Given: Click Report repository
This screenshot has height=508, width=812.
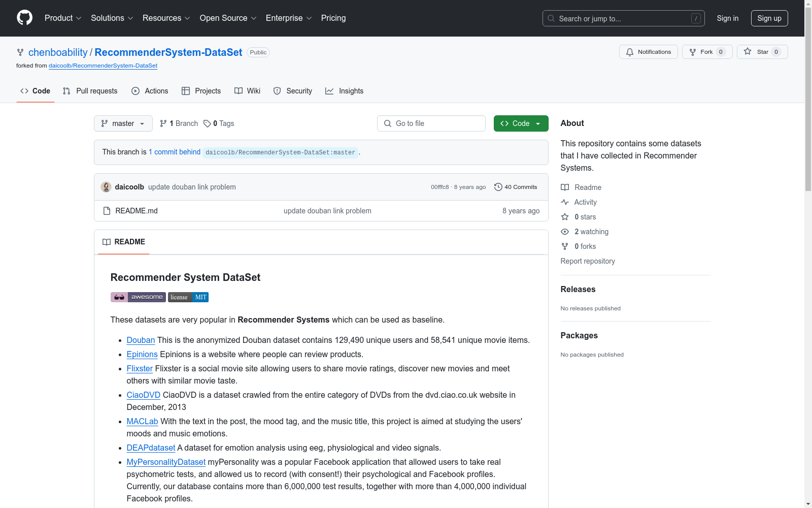Looking at the screenshot, I should click(x=588, y=261).
